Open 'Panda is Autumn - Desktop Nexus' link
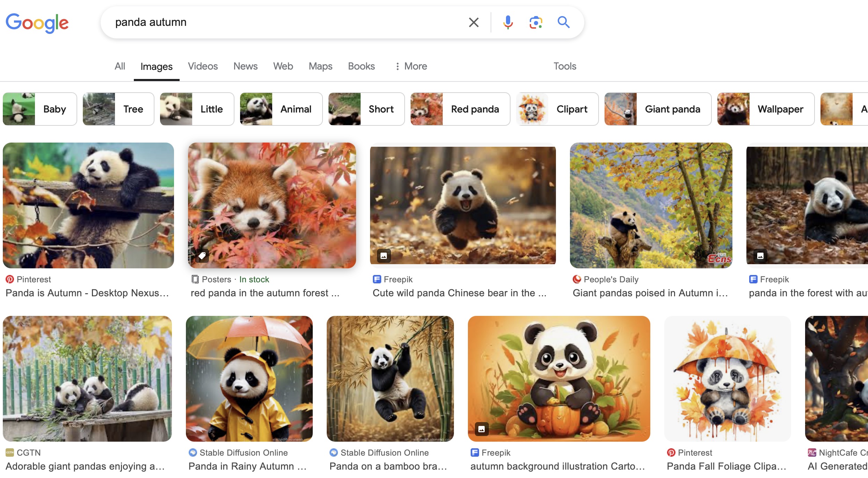This screenshot has width=868, height=478. point(87,293)
